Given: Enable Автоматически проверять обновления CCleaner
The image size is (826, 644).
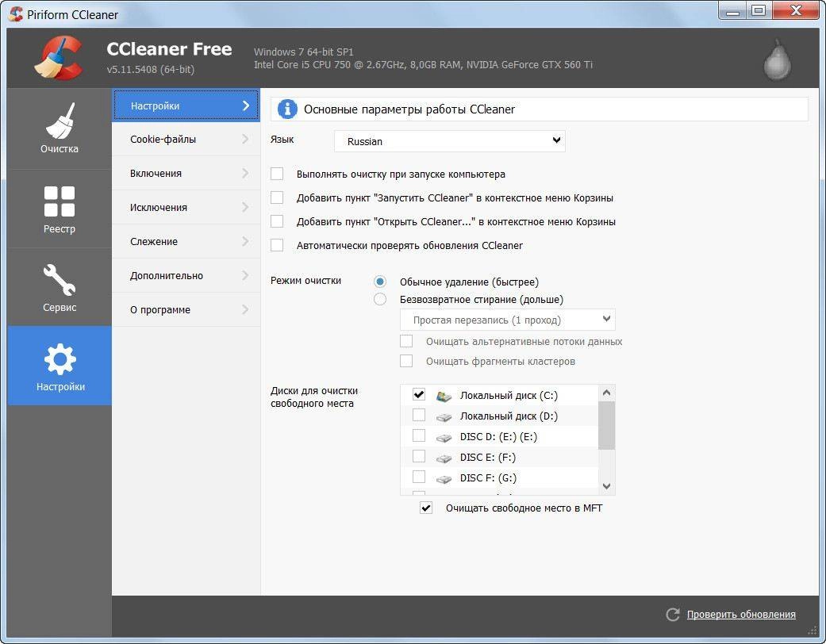Looking at the screenshot, I should 277,245.
